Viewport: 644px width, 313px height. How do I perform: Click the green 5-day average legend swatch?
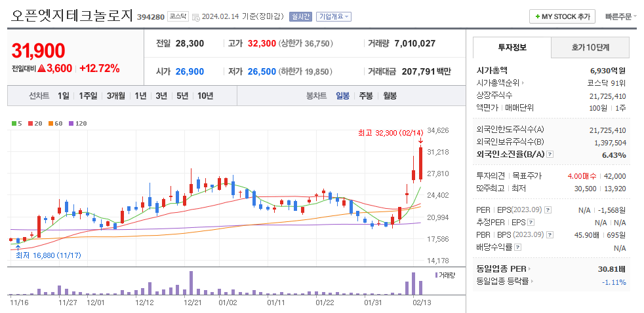tap(14, 124)
